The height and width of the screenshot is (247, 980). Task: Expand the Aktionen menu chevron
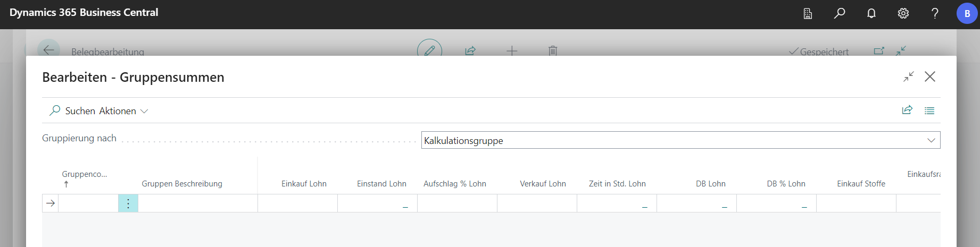[x=144, y=111]
